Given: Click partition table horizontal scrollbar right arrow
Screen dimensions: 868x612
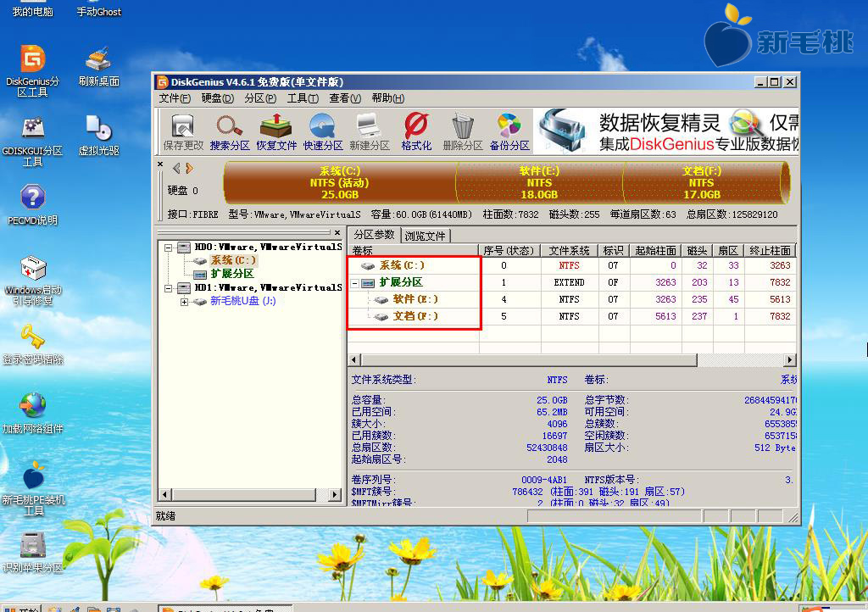Looking at the screenshot, I should click(x=790, y=360).
